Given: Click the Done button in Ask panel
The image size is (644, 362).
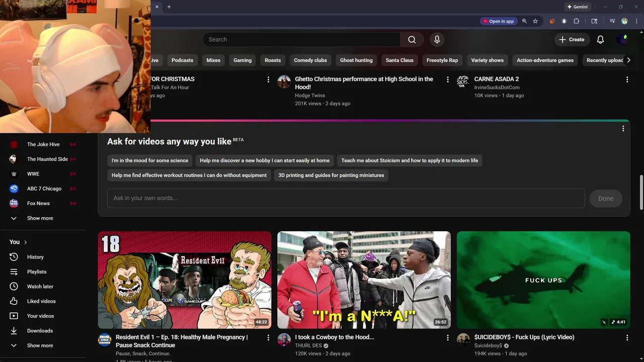Looking at the screenshot, I should (606, 199).
